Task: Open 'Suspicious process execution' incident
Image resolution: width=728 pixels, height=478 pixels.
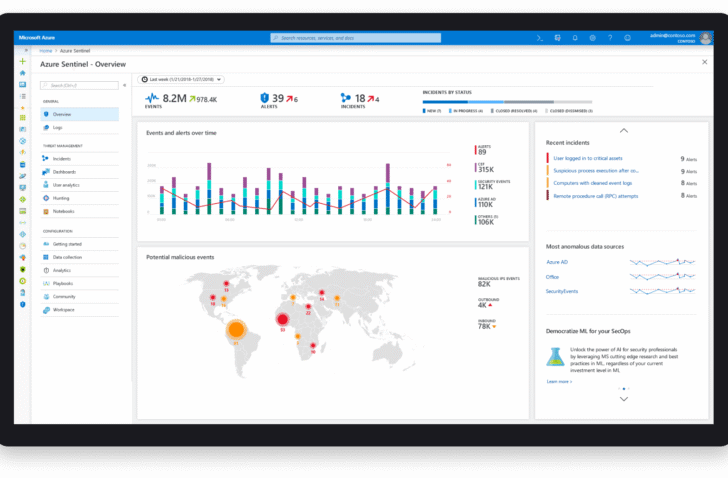Action: (596, 171)
